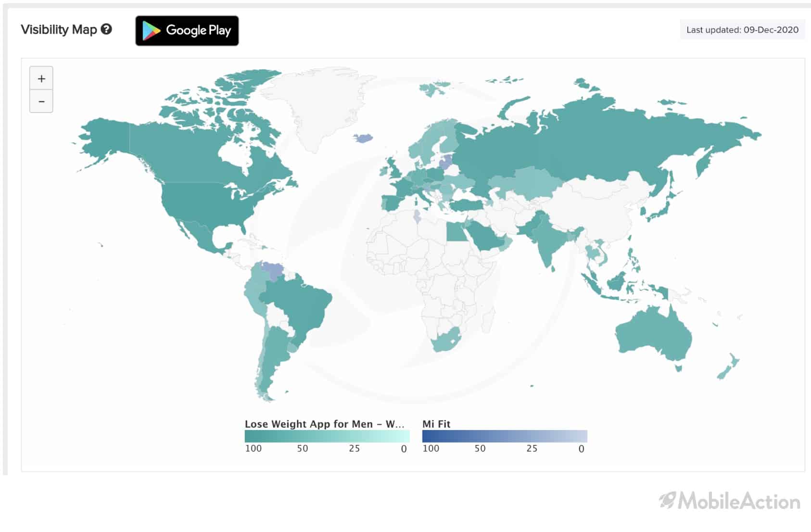The width and height of the screenshot is (811, 532).
Task: Click the Mi Fit legend gradient bar
Action: pos(505,436)
